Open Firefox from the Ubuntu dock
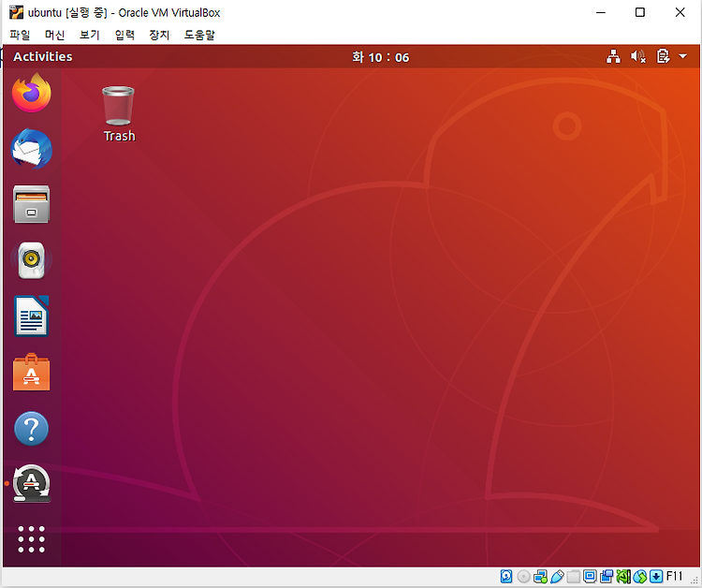This screenshot has height=588, width=702. (31, 93)
